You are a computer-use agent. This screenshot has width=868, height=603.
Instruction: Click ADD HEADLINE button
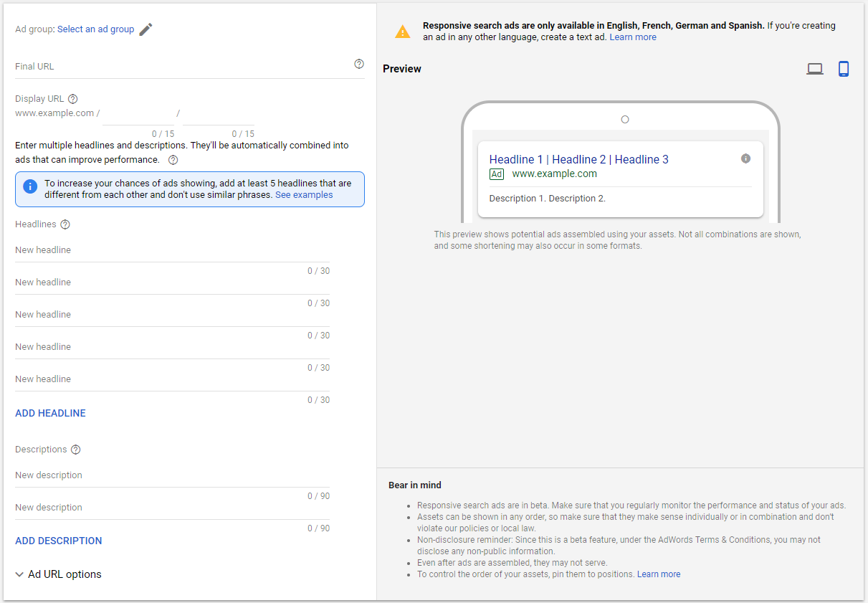51,413
